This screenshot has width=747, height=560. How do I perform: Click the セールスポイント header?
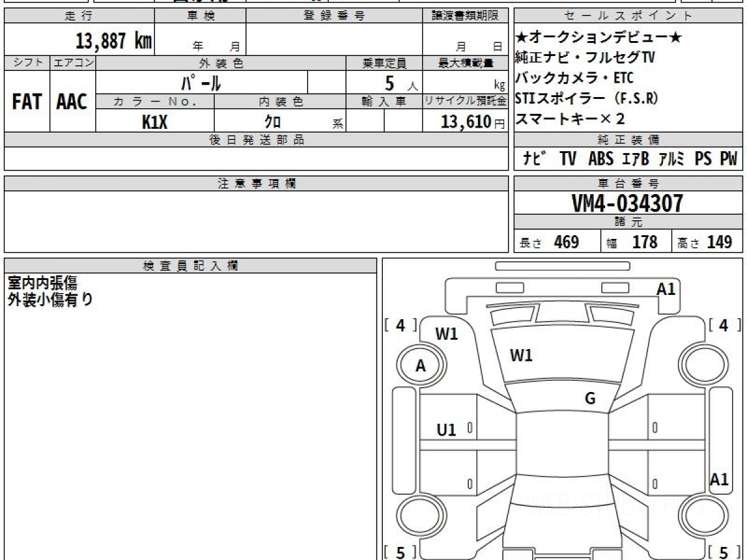(x=629, y=16)
